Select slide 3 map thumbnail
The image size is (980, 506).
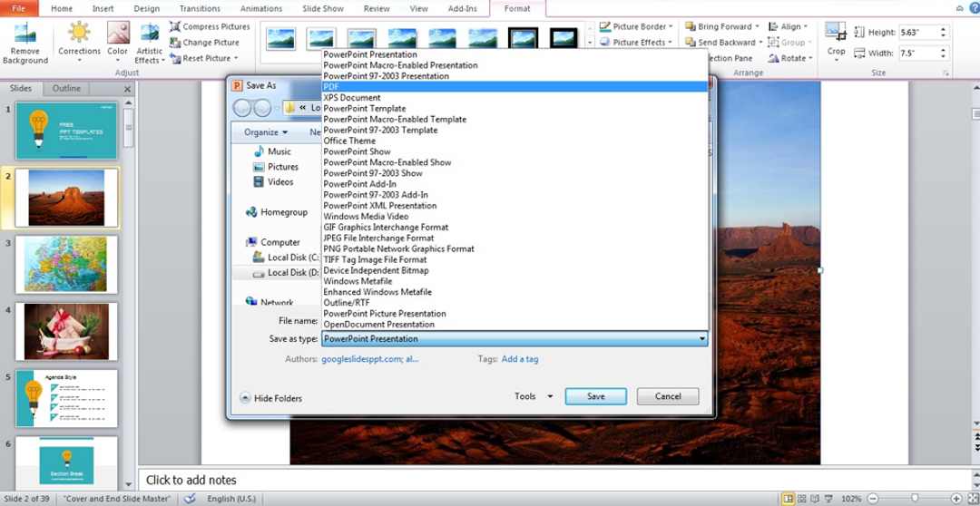[66, 264]
